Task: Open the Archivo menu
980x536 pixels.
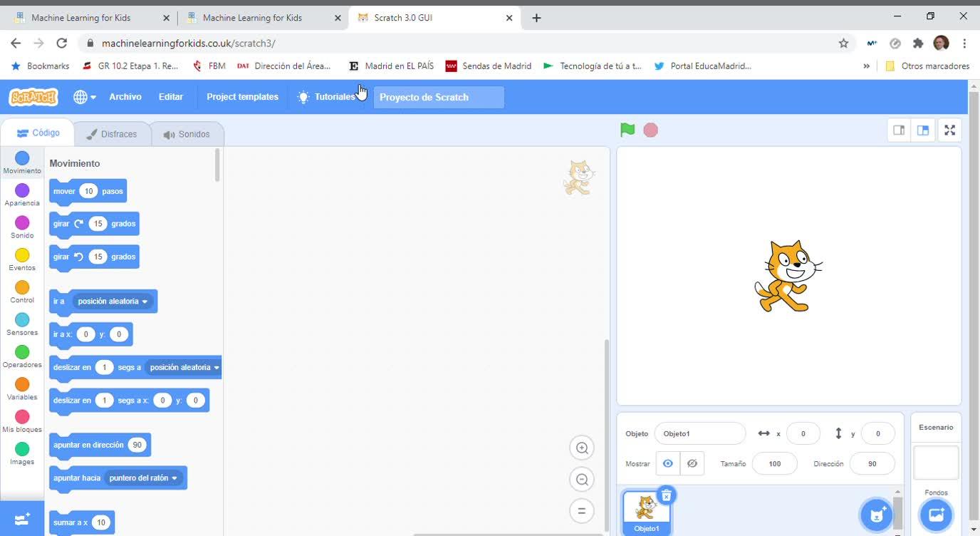Action: point(125,97)
